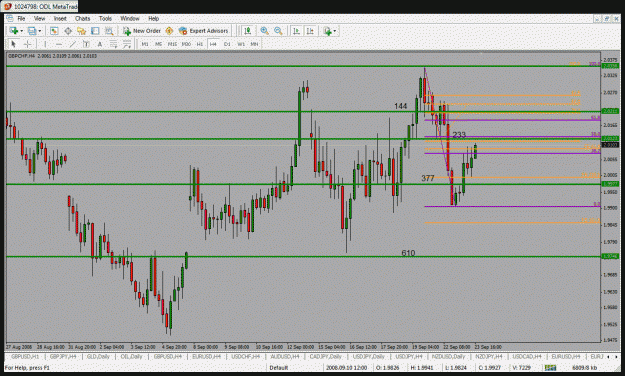The height and width of the screenshot is (376, 625).
Task: Switch to MN monthly timeframe
Action: (x=254, y=44)
